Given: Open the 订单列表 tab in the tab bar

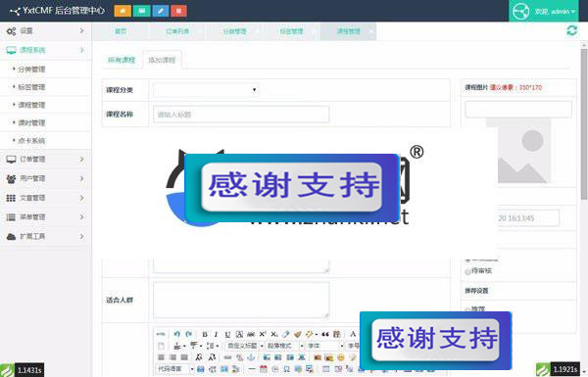Looking at the screenshot, I should click(177, 31).
